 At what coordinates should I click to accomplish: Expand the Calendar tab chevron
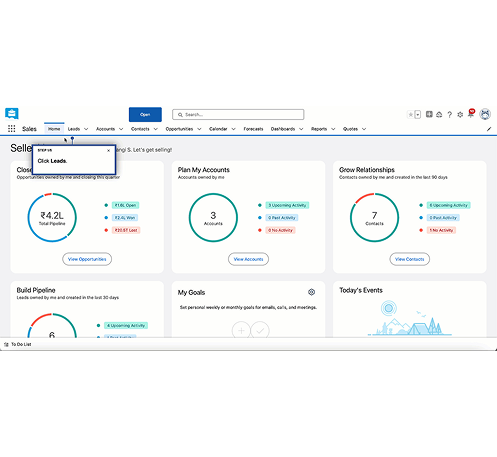pyautogui.click(x=233, y=129)
